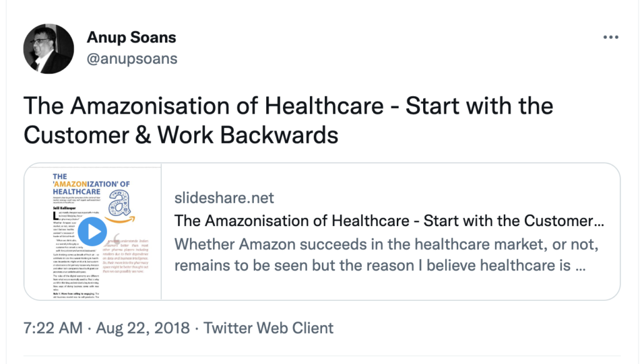Screen dimensions: 640x364
Task: Open the Anup Soans display name link
Action: coord(131,37)
